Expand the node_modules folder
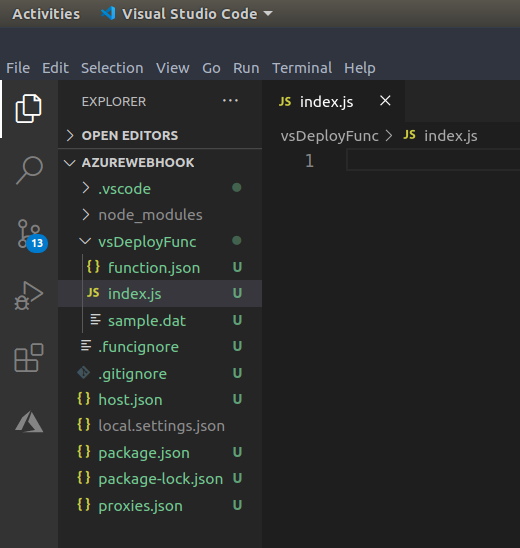This screenshot has width=520, height=548. [160, 215]
